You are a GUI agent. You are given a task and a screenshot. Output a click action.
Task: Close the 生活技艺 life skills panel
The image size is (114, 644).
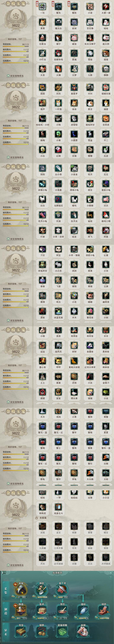(111, 573)
